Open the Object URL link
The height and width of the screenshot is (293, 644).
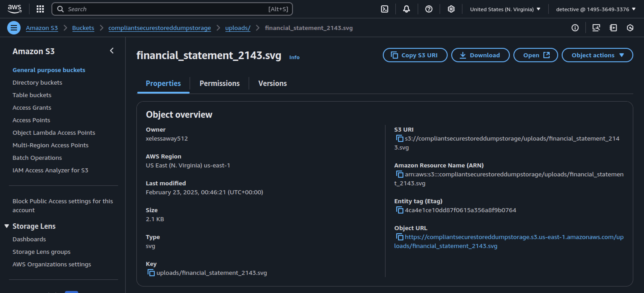click(x=509, y=241)
